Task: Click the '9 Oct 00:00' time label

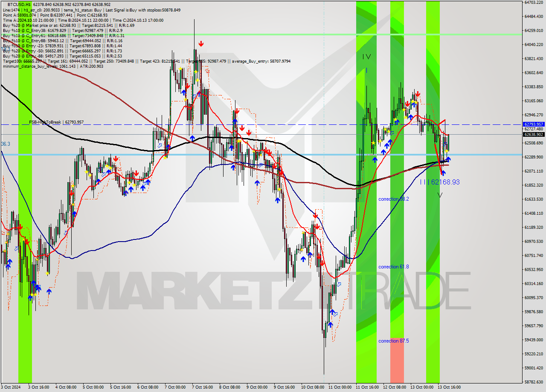Action: pos(257,387)
